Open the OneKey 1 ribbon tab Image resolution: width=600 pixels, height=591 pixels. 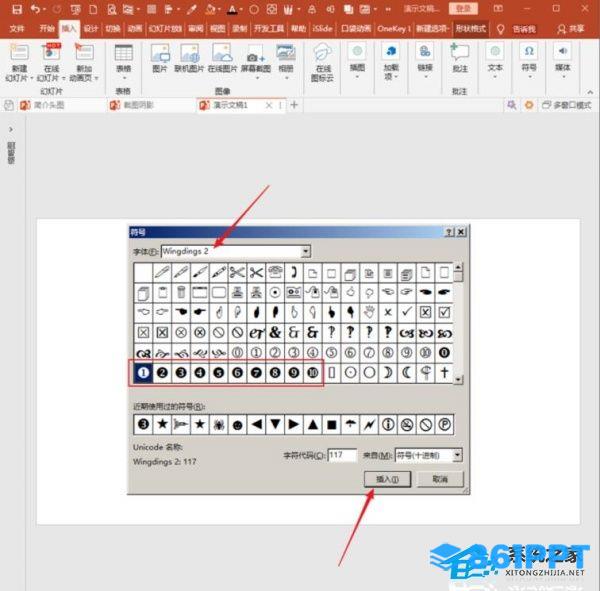[394, 29]
